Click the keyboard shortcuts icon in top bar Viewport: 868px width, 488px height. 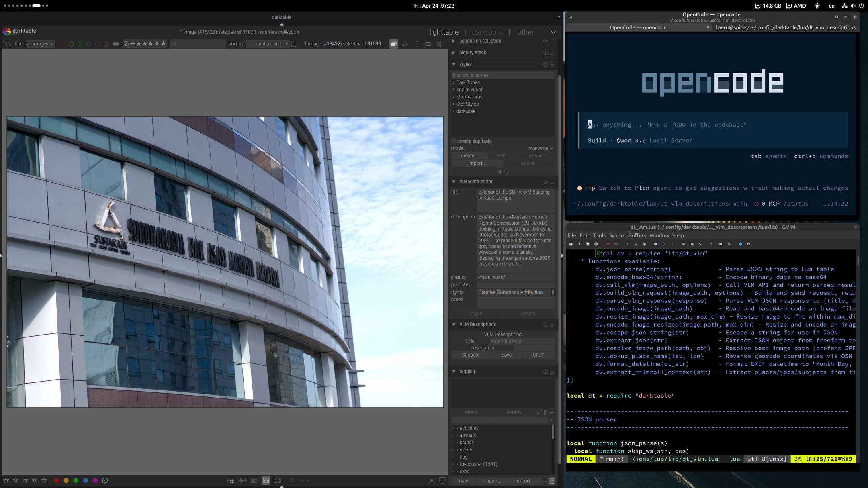(x=428, y=44)
